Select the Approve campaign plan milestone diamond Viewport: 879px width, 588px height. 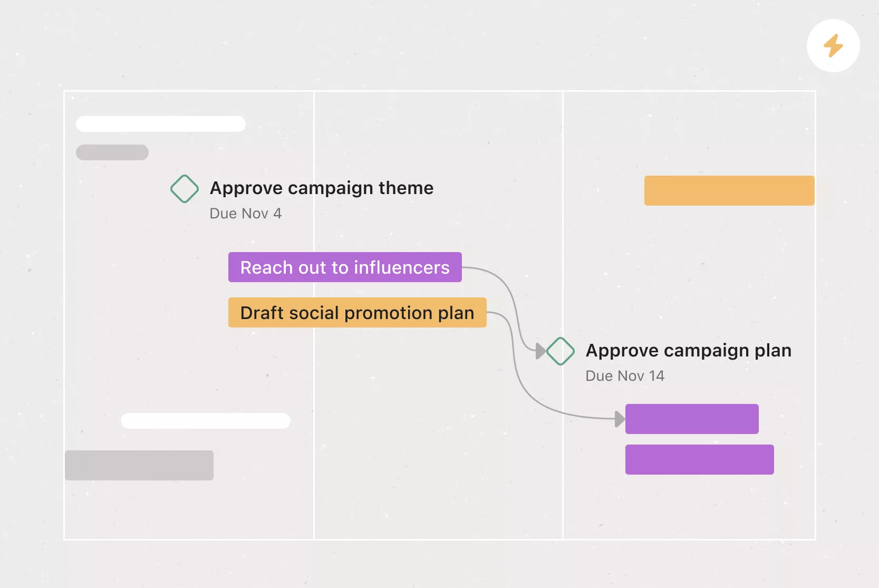coord(561,351)
